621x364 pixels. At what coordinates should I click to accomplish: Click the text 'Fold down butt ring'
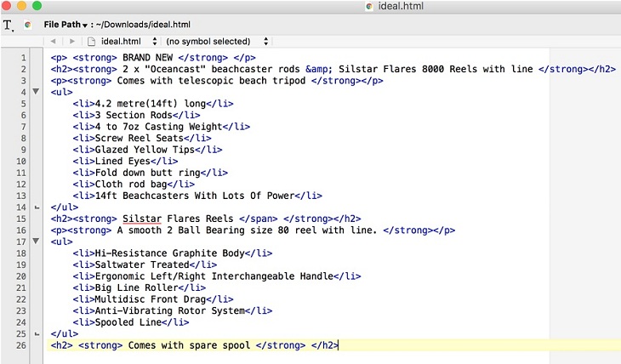(148, 173)
